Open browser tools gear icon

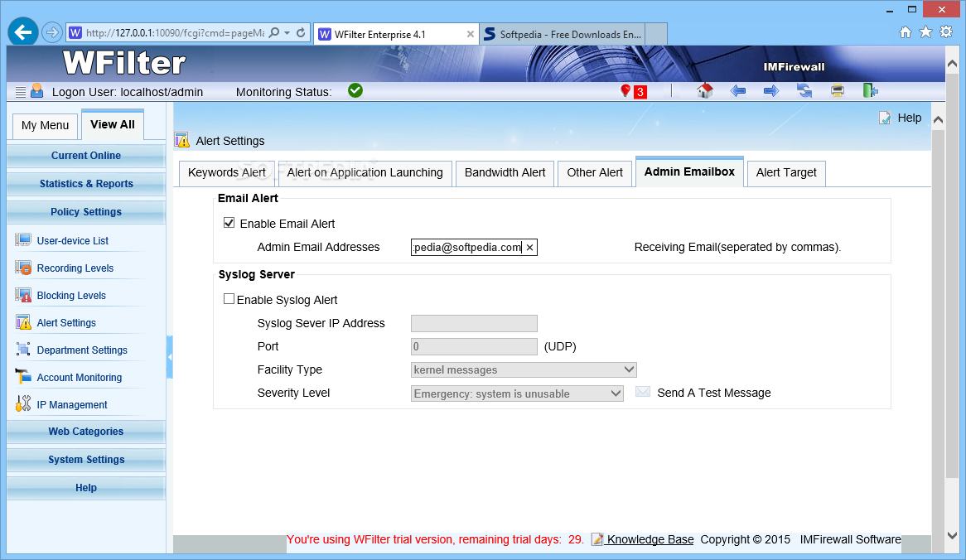tap(946, 32)
